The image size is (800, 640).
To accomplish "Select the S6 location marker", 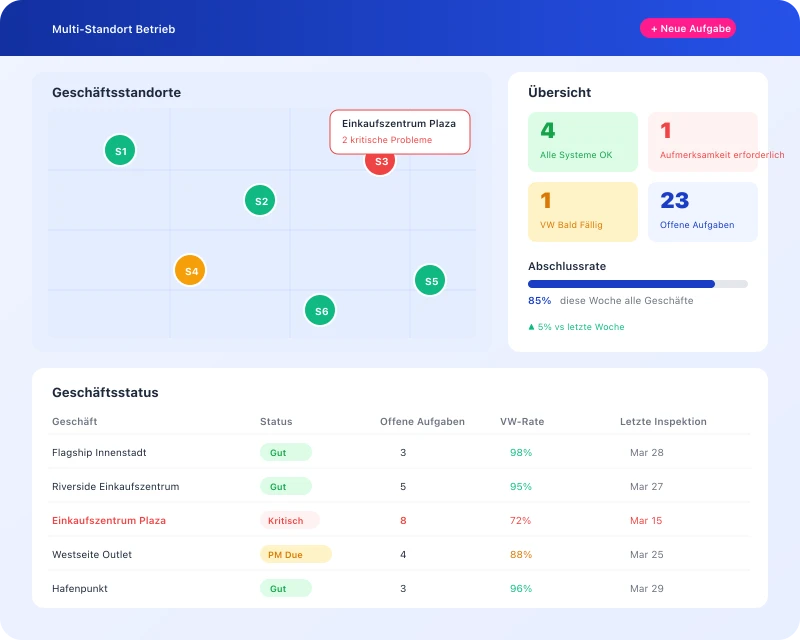I will (x=320, y=311).
